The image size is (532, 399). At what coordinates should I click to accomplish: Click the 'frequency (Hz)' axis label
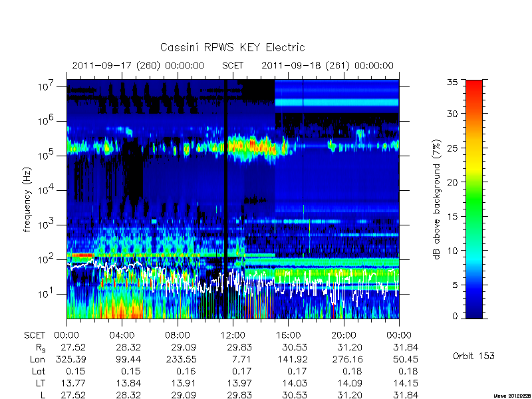click(27, 199)
